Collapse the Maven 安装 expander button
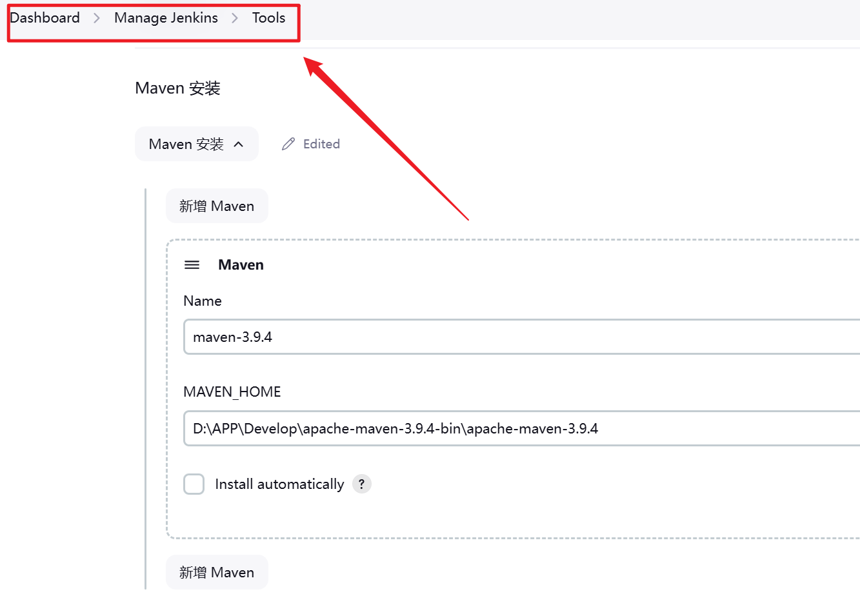This screenshot has height=616, width=860. pos(197,144)
